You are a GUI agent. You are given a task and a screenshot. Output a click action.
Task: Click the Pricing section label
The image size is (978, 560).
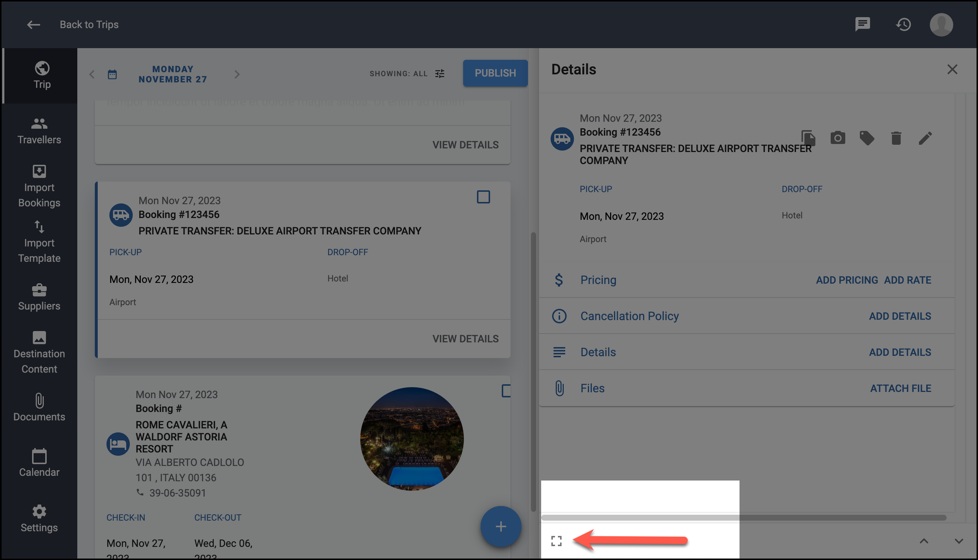pyautogui.click(x=598, y=280)
